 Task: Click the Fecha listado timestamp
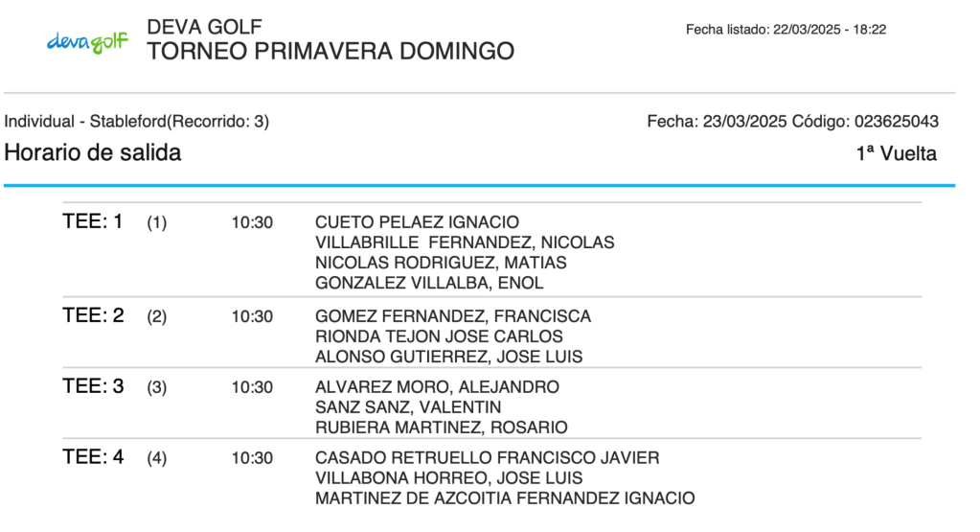[x=786, y=30]
